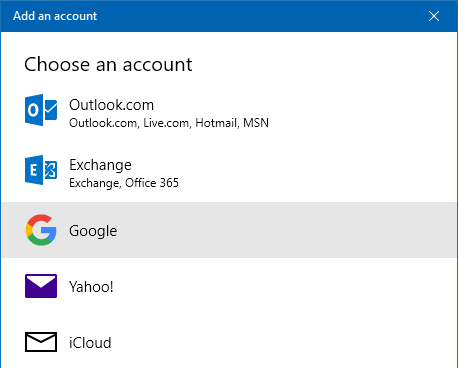This screenshot has width=458, height=368.
Task: Click the Exchange logo icon
Action: [41, 170]
